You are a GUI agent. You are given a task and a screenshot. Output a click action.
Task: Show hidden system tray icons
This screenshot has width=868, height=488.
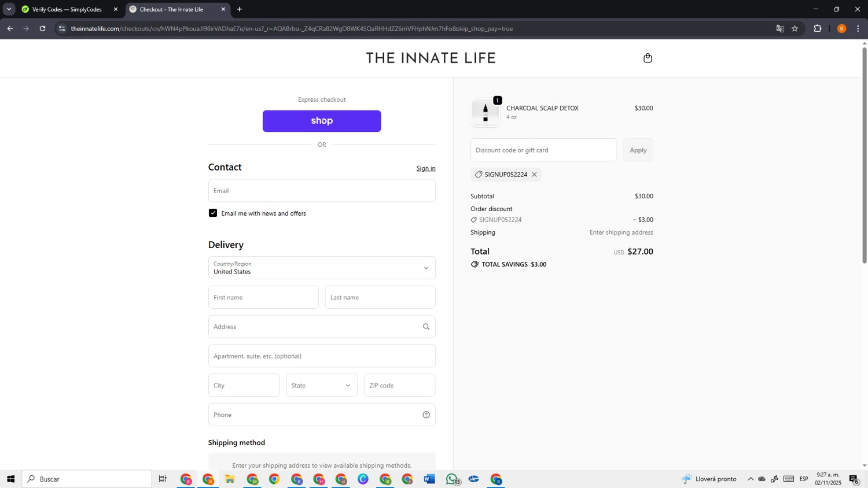pos(751,479)
